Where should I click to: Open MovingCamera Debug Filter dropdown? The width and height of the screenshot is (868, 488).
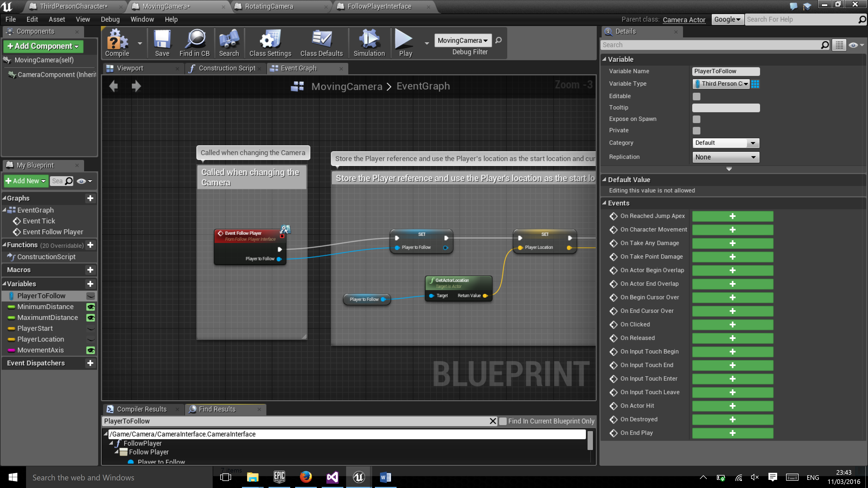pos(463,40)
